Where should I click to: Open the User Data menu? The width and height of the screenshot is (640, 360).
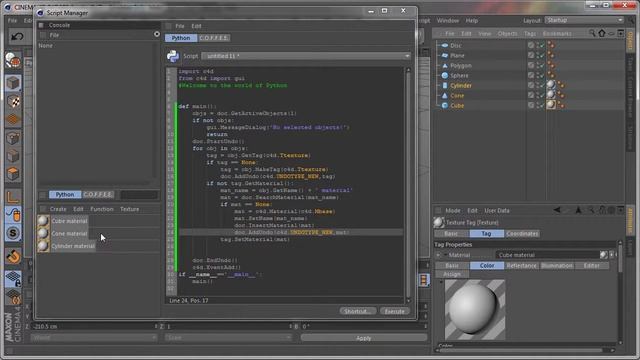click(x=497, y=211)
